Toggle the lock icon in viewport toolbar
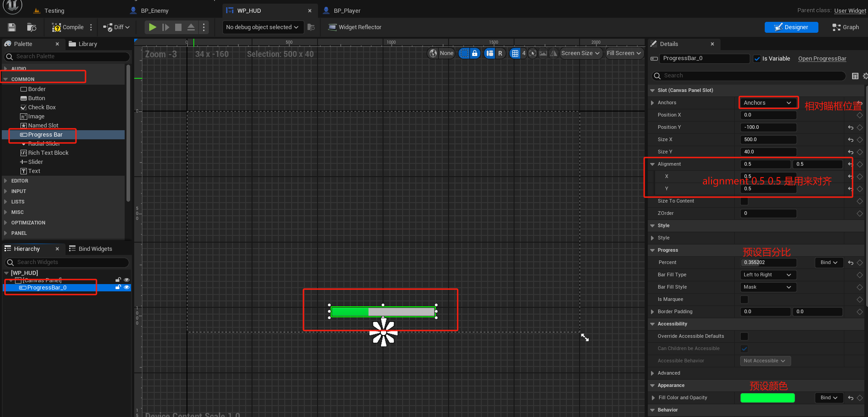 (474, 53)
